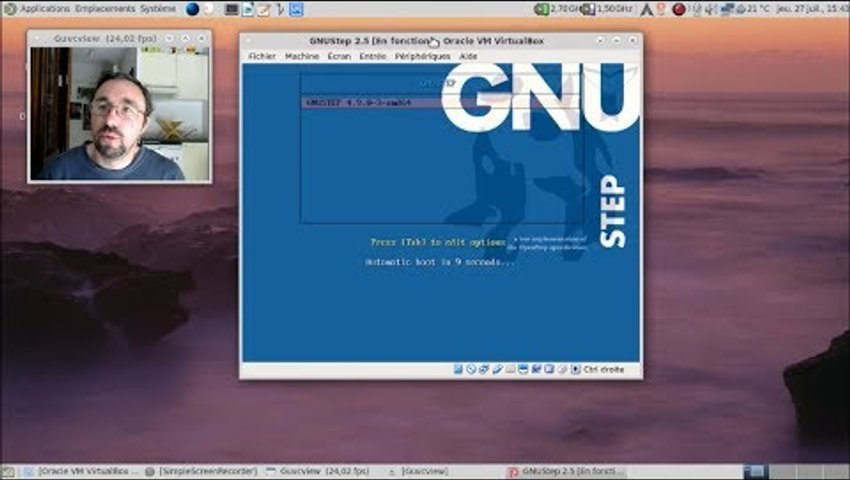Switch to Guvcview (24,02 fps) taskbar entry

click(x=319, y=471)
